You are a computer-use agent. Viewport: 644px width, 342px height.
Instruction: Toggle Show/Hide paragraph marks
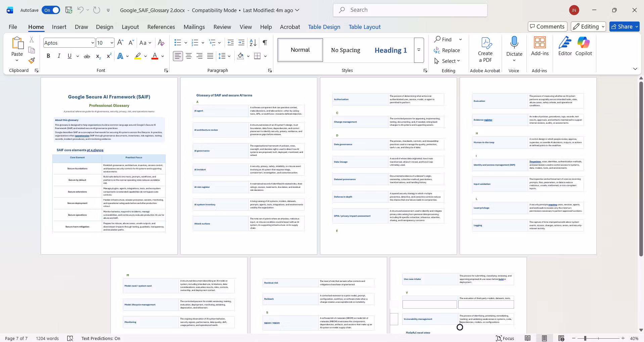click(x=265, y=43)
